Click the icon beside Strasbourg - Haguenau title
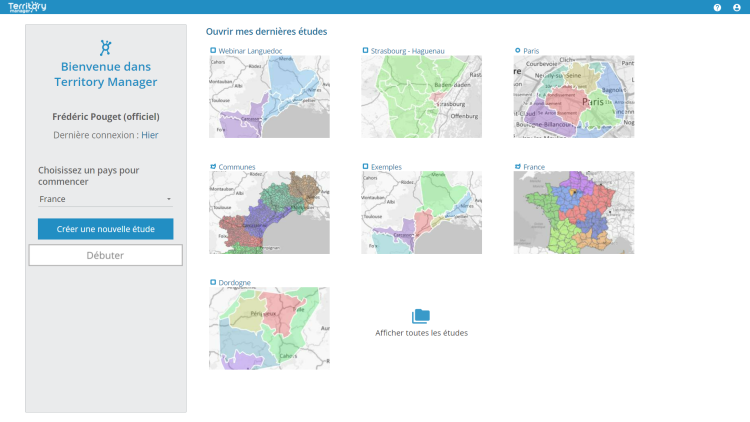 [x=365, y=50]
